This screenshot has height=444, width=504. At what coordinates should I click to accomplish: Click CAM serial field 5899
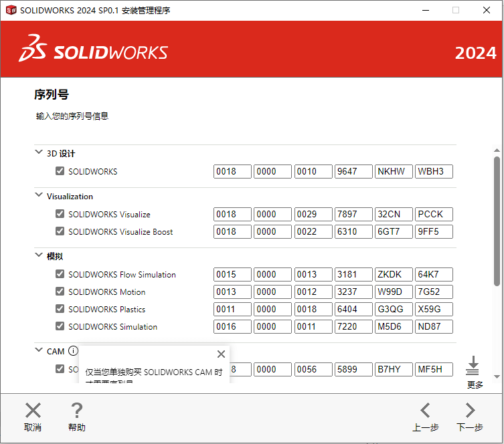(x=353, y=370)
